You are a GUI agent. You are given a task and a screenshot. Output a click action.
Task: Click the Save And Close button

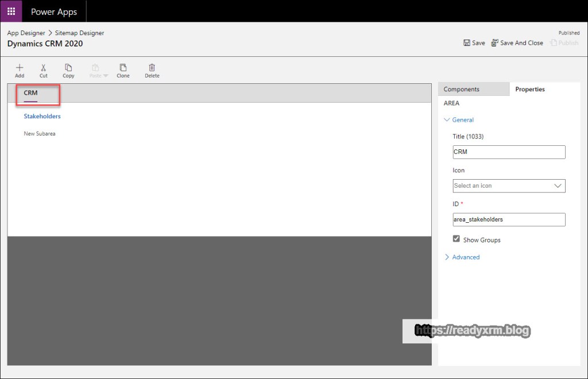point(517,43)
